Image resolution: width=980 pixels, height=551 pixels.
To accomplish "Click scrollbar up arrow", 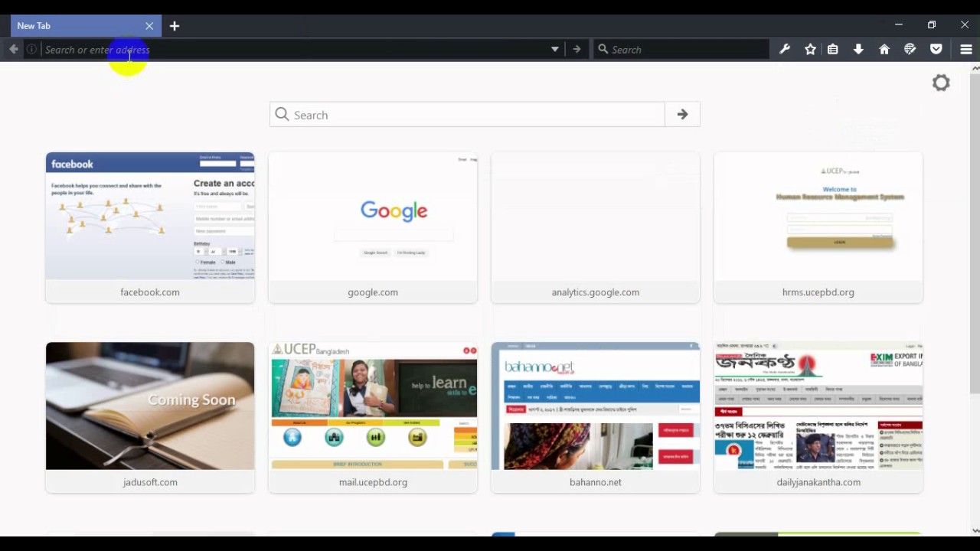I will pyautogui.click(x=975, y=68).
